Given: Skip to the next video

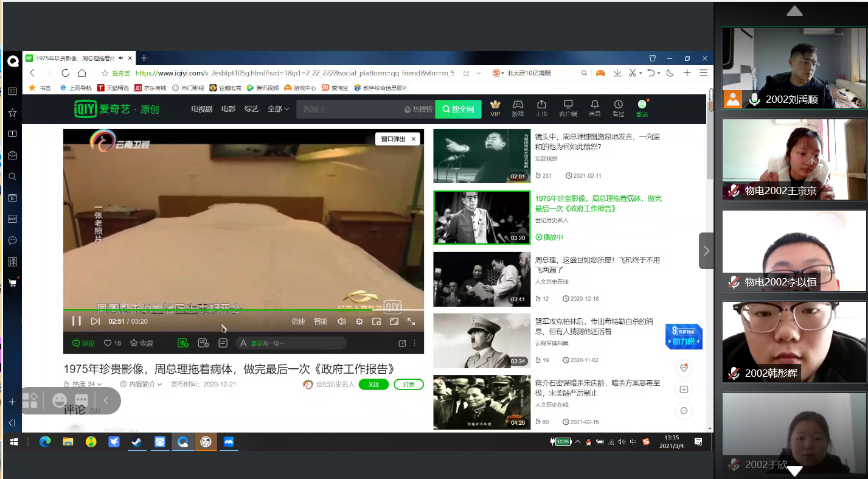Looking at the screenshot, I should [95, 321].
